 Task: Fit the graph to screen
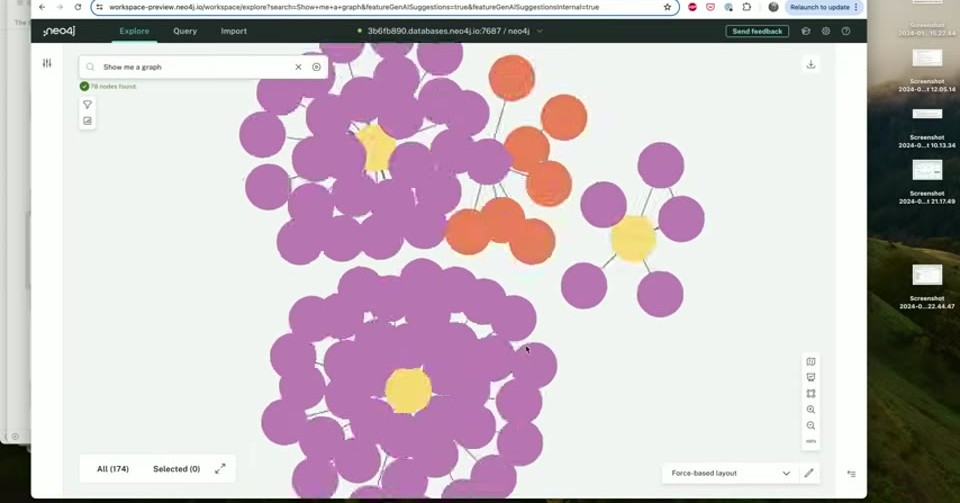(x=811, y=393)
